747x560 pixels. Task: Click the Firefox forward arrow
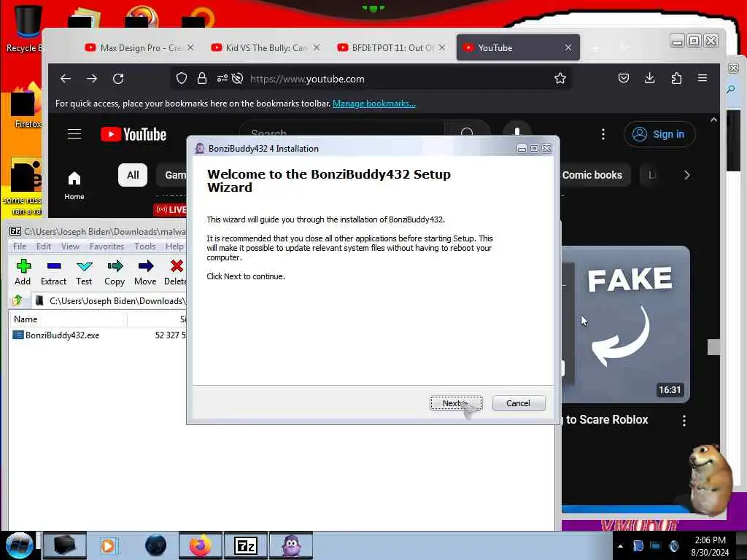(x=92, y=79)
